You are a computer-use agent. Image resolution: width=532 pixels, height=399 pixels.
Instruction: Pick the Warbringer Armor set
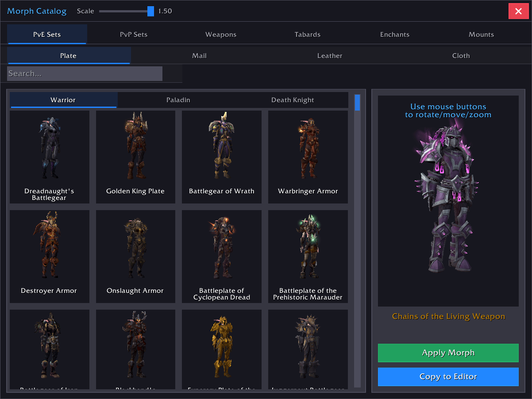(308, 157)
